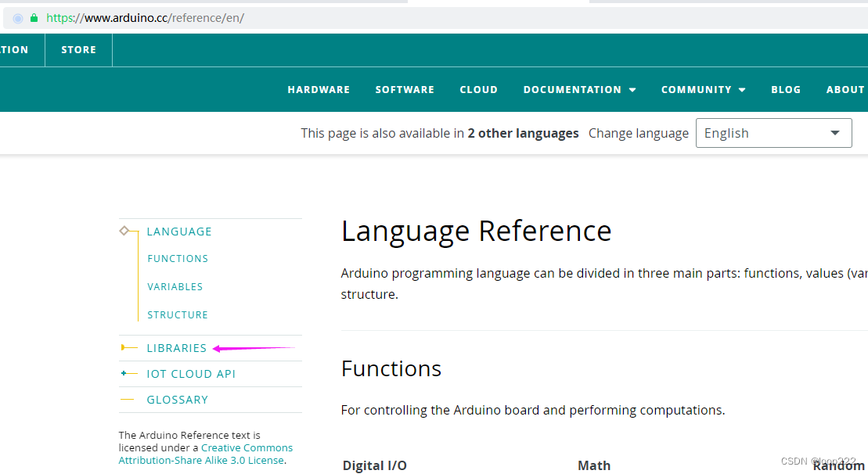Viewport: 868px width, 474px height.
Task: Open IOT CLOUD API in the sidebar
Action: (x=191, y=375)
